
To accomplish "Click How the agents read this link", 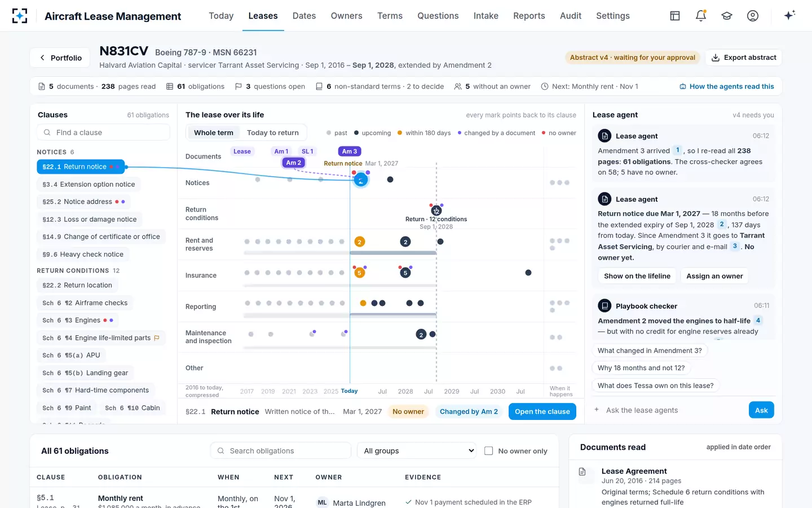I will tap(727, 86).
